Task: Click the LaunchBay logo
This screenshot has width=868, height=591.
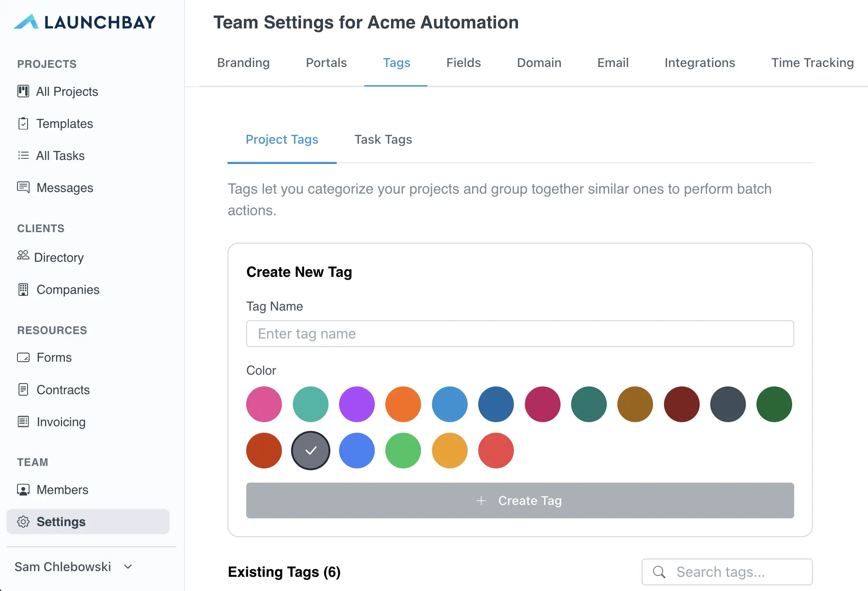Action: 84,22
